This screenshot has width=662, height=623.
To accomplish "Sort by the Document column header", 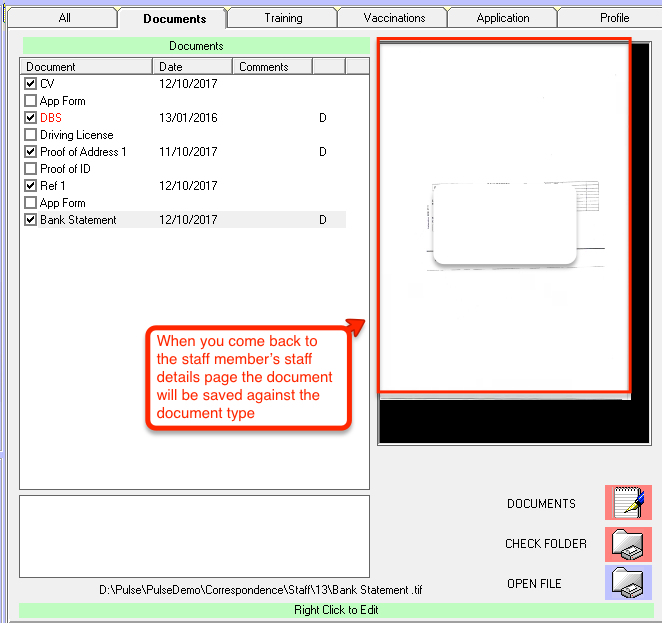I will (87, 67).
